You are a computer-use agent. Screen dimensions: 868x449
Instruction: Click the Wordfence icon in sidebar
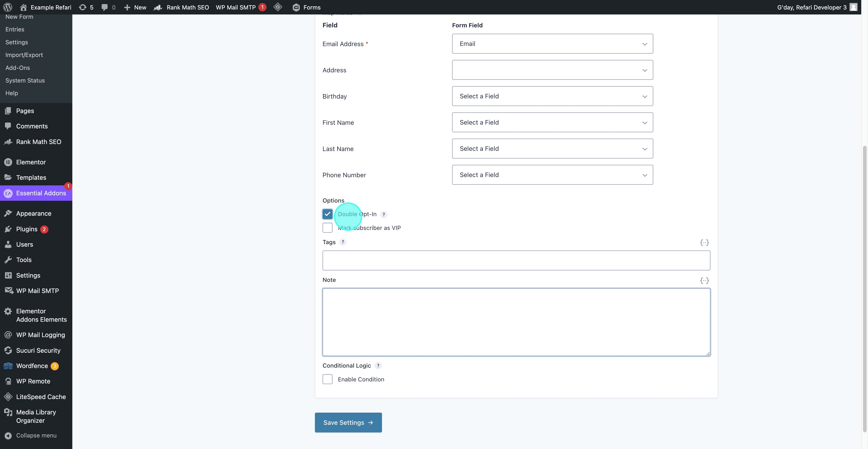pos(8,366)
